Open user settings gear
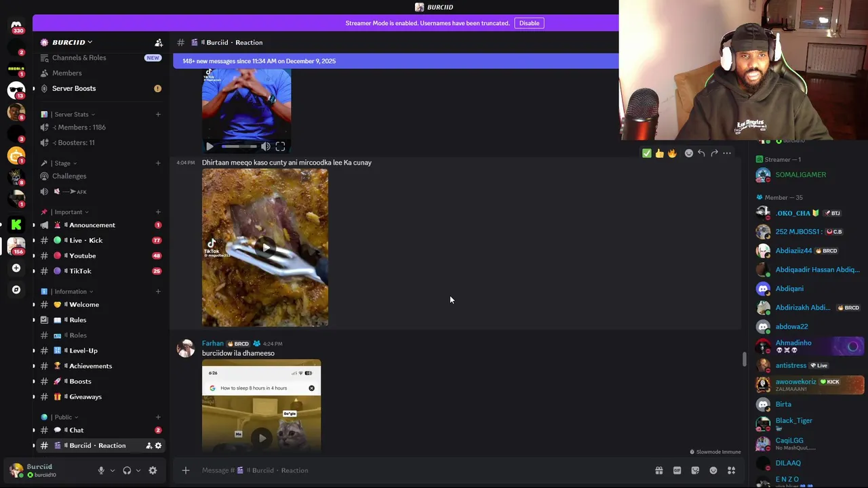Image resolution: width=868 pixels, height=488 pixels. [x=153, y=470]
